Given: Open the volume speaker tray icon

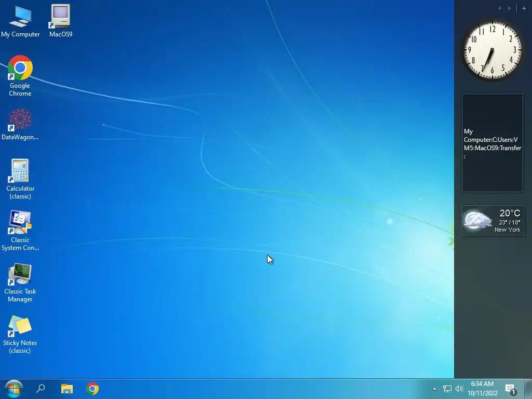Looking at the screenshot, I should point(459,389).
